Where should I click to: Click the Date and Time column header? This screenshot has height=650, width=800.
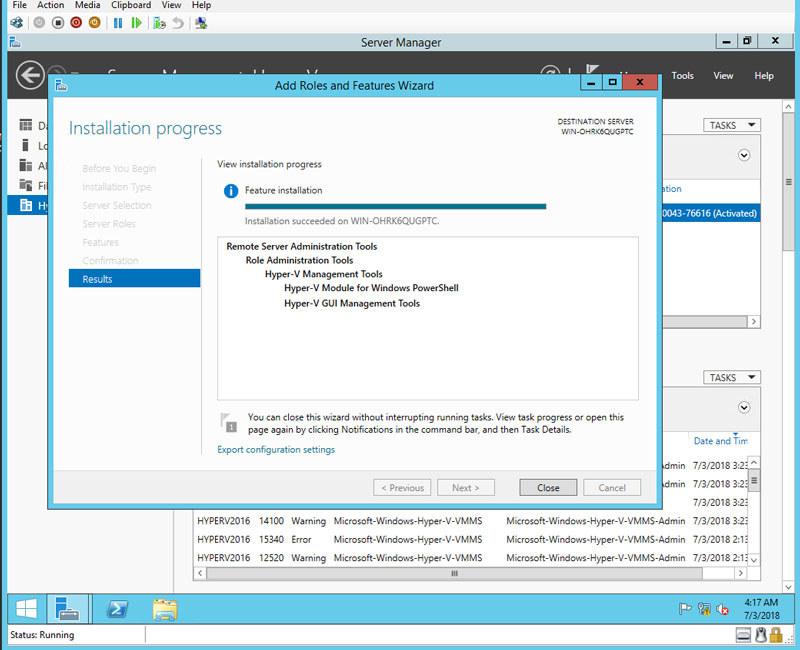pos(720,441)
